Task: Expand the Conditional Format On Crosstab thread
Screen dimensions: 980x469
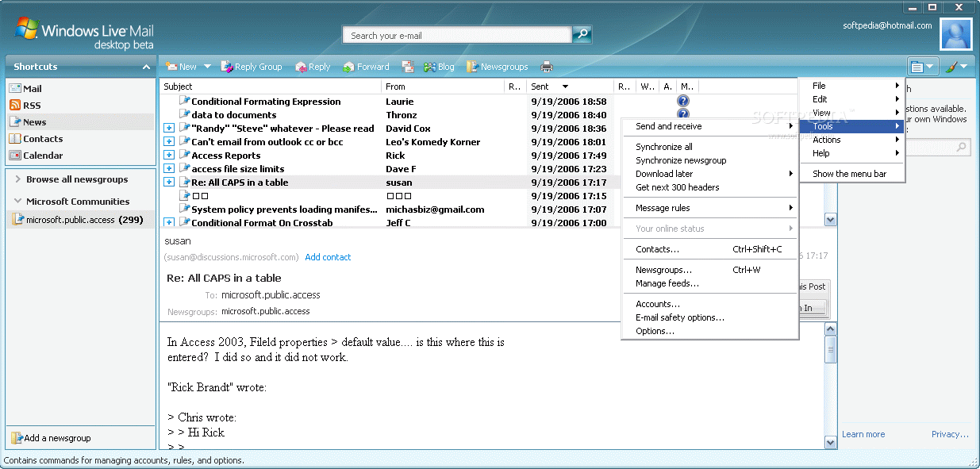Action: (x=169, y=223)
